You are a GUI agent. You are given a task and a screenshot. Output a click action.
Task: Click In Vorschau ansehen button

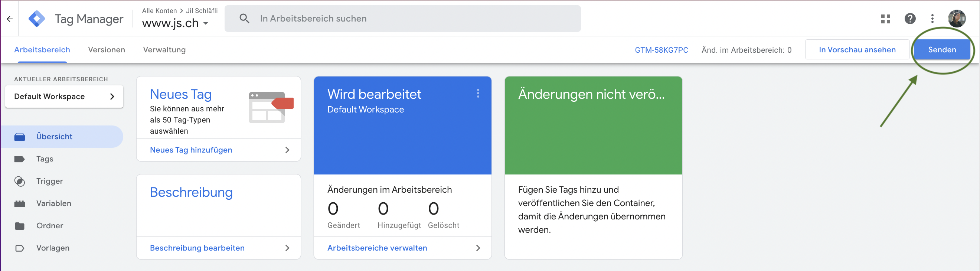[x=857, y=50]
